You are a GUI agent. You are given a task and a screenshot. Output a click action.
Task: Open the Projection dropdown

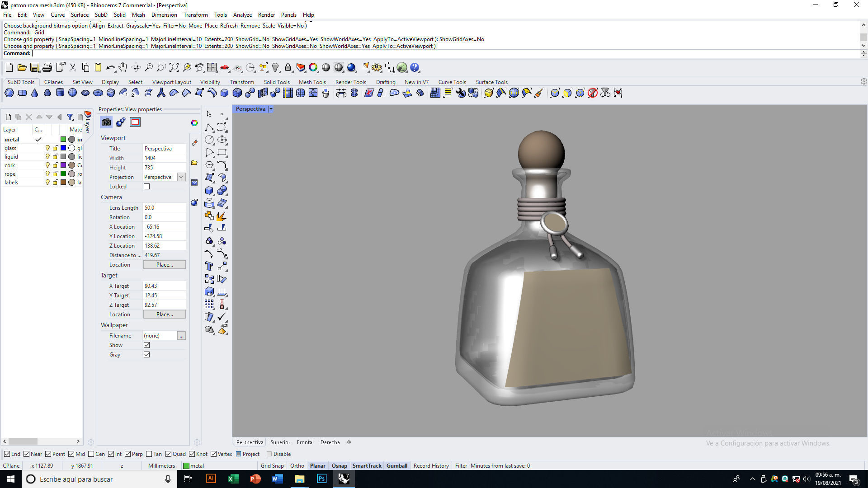[x=181, y=177]
